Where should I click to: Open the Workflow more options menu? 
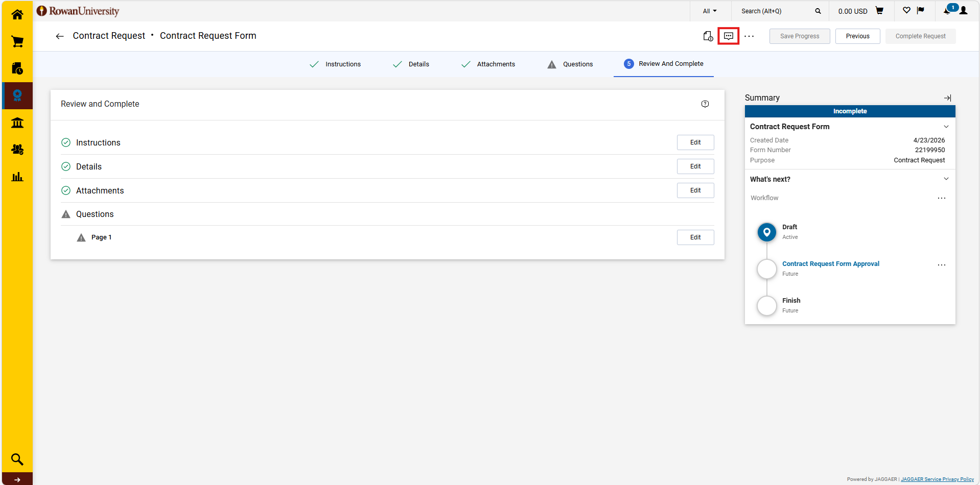(941, 198)
